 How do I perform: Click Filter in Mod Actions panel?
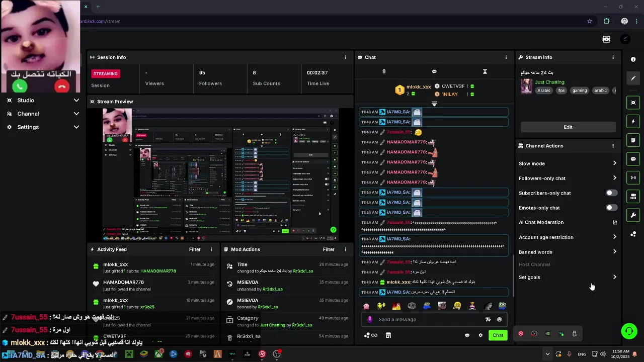click(329, 249)
